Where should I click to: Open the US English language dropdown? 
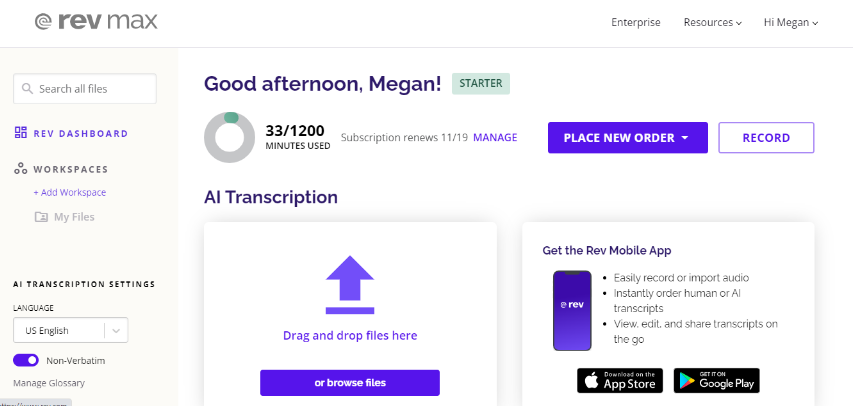click(x=71, y=330)
